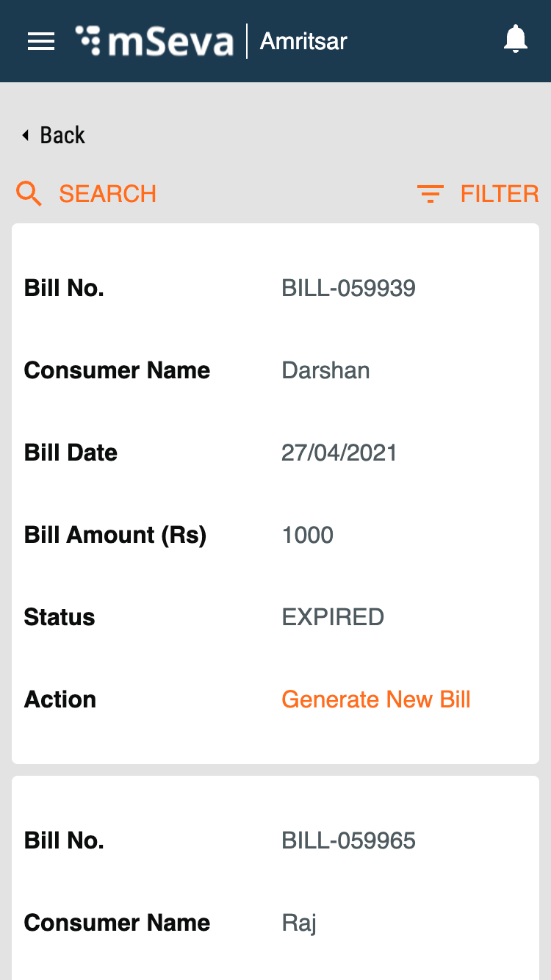Select bill number BILL-059965

pyautogui.click(x=349, y=840)
